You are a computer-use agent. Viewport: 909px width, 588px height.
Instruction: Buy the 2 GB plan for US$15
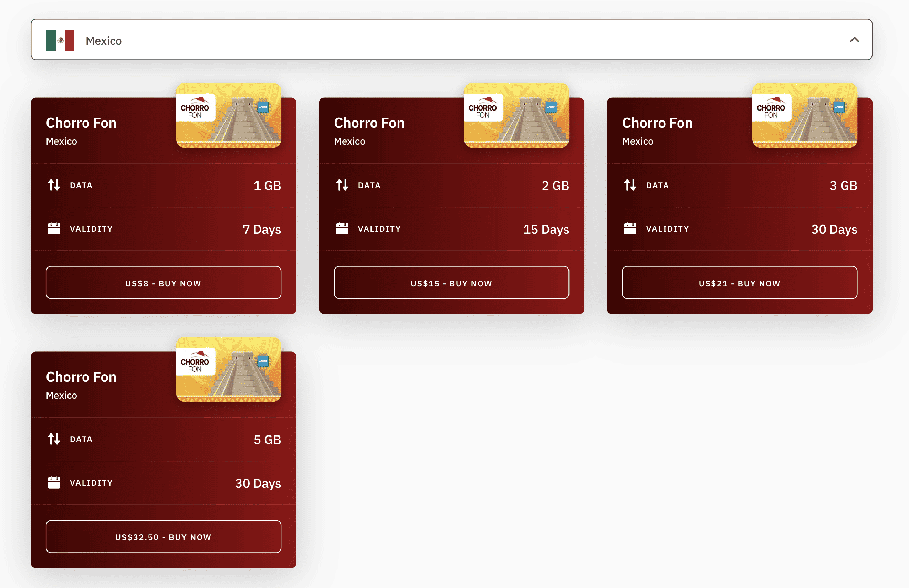[x=451, y=283]
